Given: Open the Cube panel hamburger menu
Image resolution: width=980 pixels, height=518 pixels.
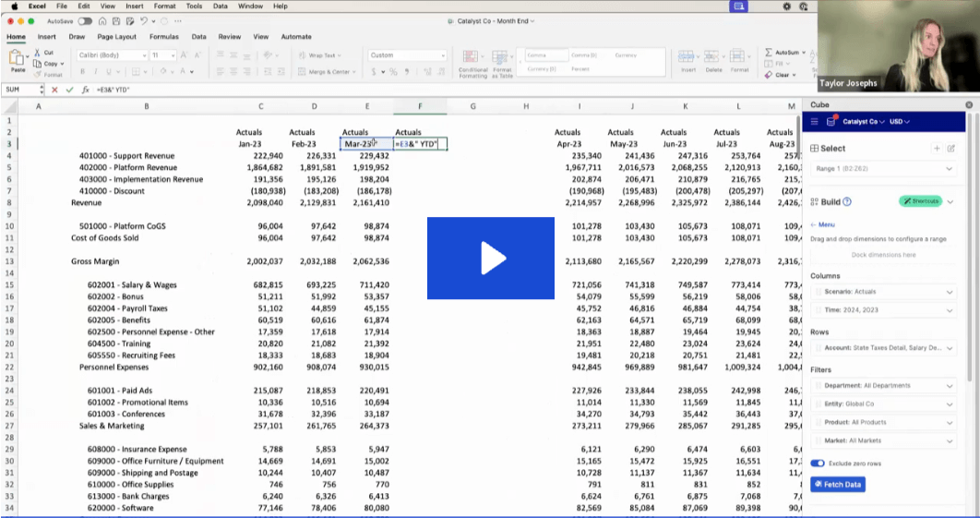Looking at the screenshot, I should [x=814, y=122].
